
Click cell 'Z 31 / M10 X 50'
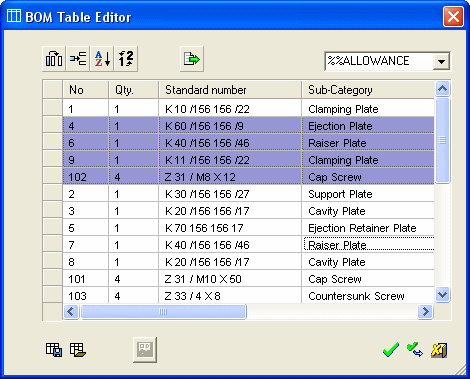[x=230, y=279]
